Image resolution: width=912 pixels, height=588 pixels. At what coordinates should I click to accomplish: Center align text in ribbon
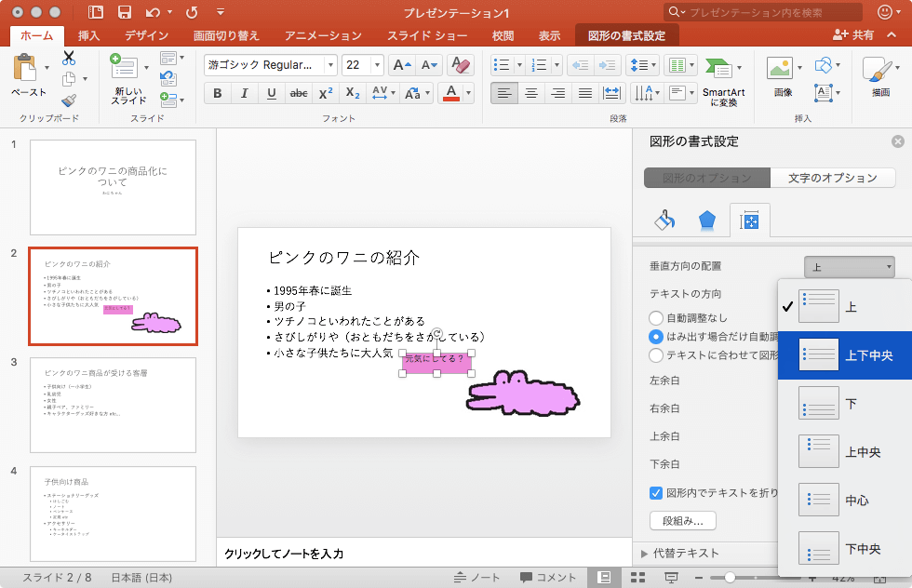[531, 93]
